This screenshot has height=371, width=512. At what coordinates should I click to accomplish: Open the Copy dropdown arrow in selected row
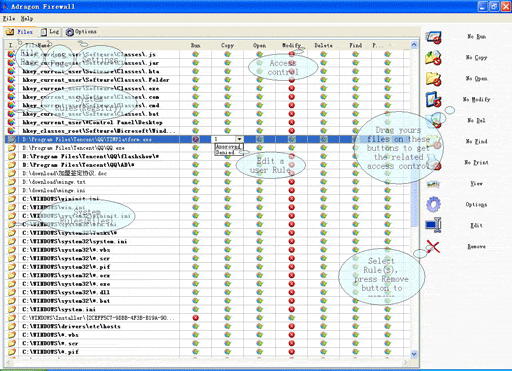pyautogui.click(x=239, y=139)
